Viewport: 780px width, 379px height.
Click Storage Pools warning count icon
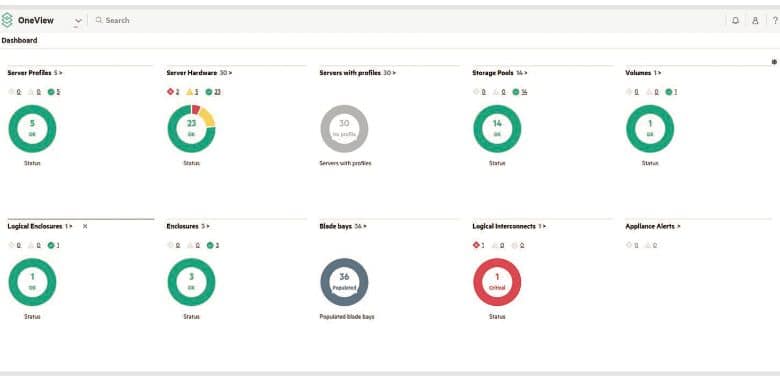496,92
